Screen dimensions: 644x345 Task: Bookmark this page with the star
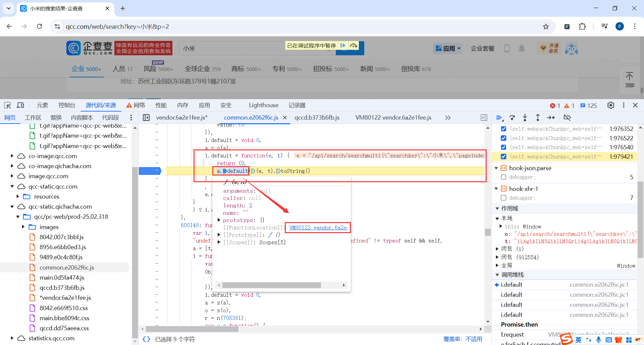pyautogui.click(x=546, y=26)
